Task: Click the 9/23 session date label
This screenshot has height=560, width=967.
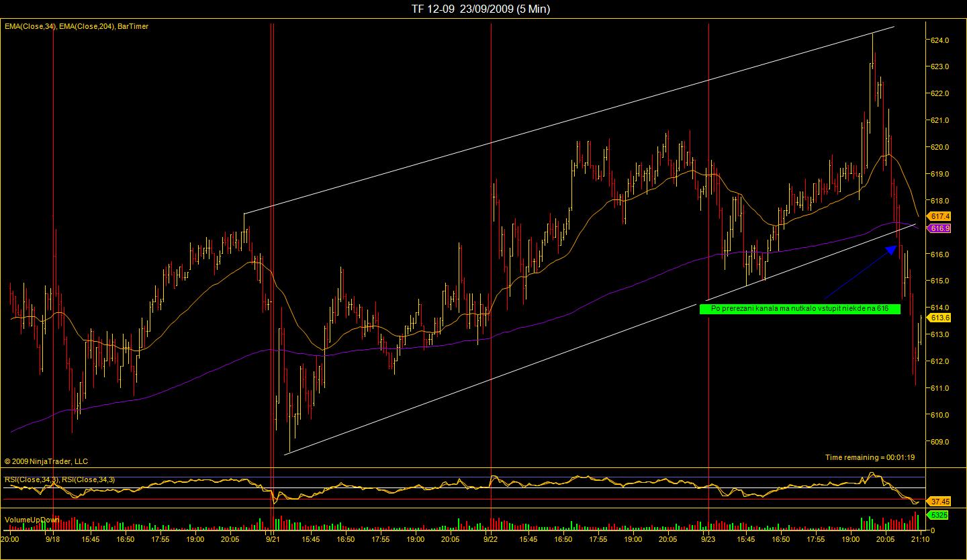Action: [x=708, y=539]
